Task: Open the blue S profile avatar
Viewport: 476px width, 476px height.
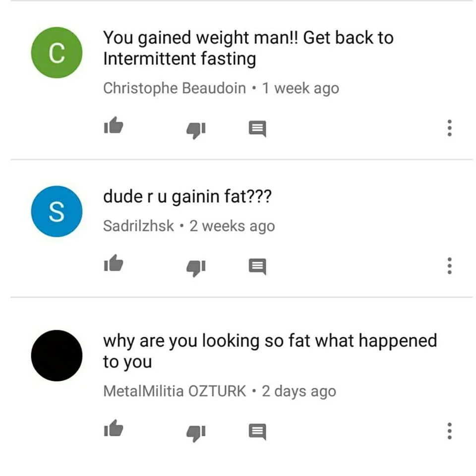Action: click(x=57, y=211)
